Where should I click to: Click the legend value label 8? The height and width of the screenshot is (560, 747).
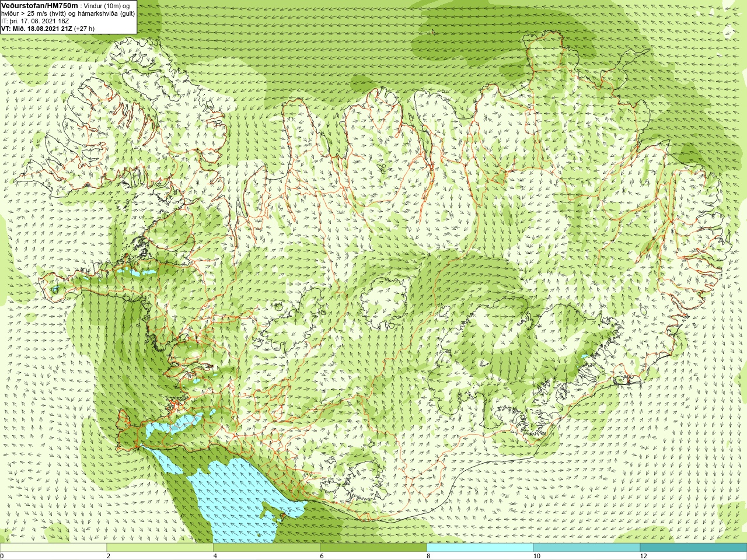coord(428,556)
